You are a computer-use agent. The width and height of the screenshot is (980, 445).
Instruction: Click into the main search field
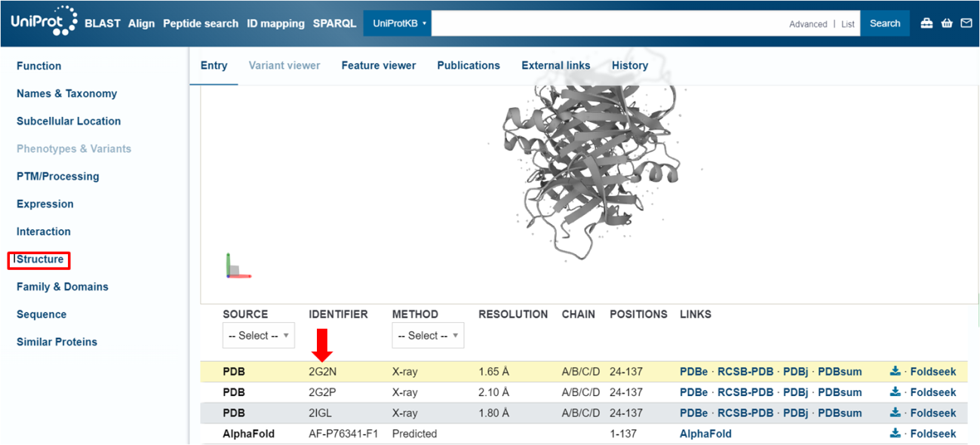click(x=607, y=23)
